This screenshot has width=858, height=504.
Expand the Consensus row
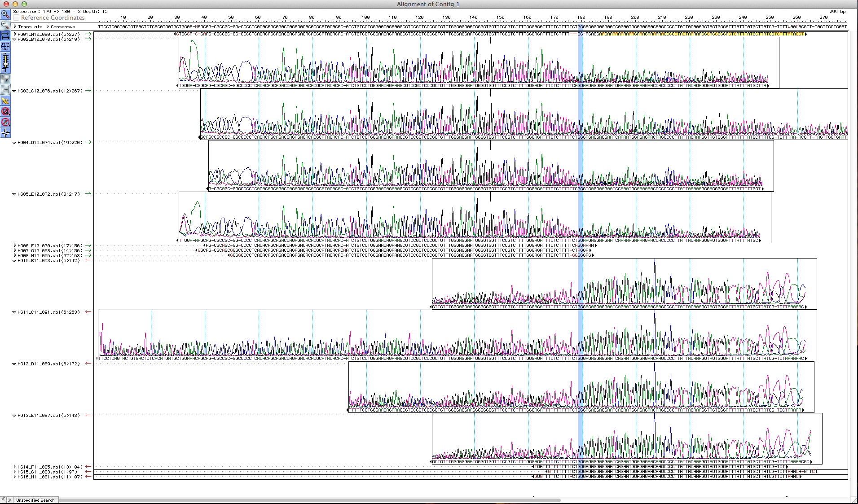[x=48, y=26]
